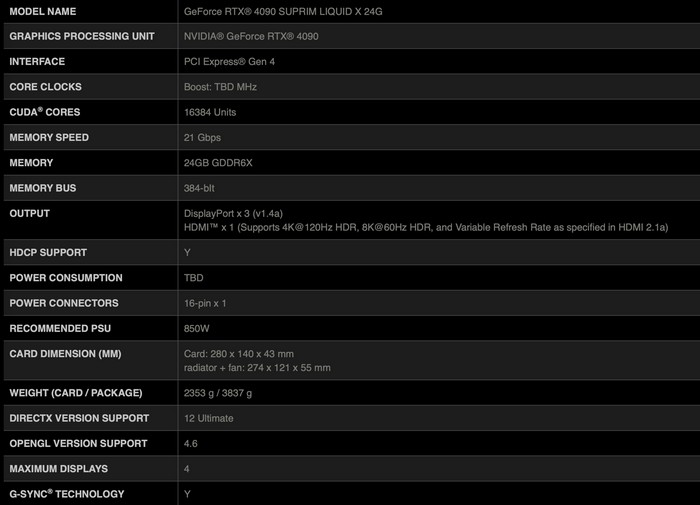
Task: Click the POWER CONSUMPTION row label
Action: (x=65, y=278)
